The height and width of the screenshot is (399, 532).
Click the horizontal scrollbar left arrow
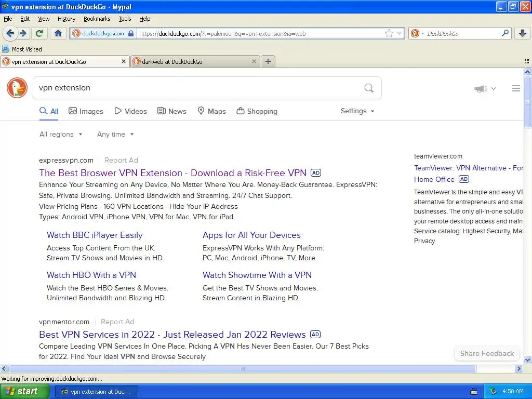(x=4, y=368)
